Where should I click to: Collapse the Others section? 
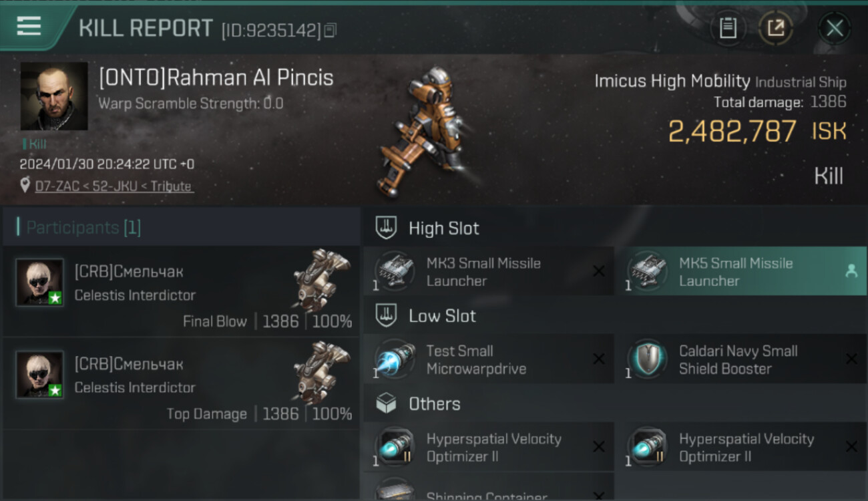coord(434,404)
